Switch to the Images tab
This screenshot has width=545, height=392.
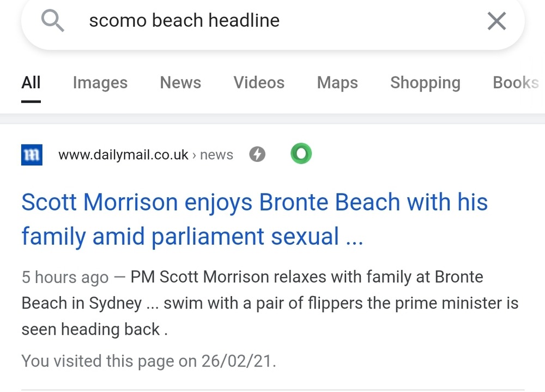coord(100,82)
